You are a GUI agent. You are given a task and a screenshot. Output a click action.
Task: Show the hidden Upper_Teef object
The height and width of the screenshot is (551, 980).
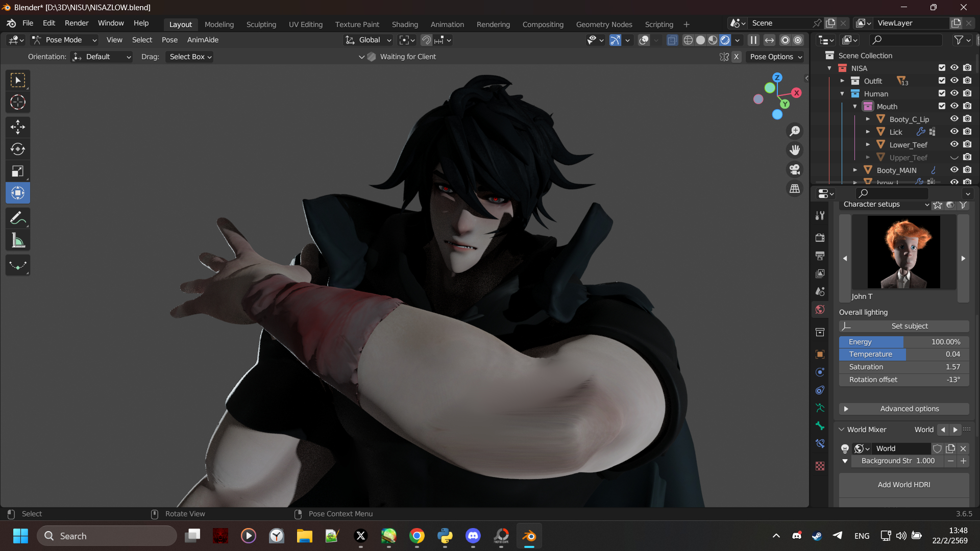pyautogui.click(x=954, y=158)
